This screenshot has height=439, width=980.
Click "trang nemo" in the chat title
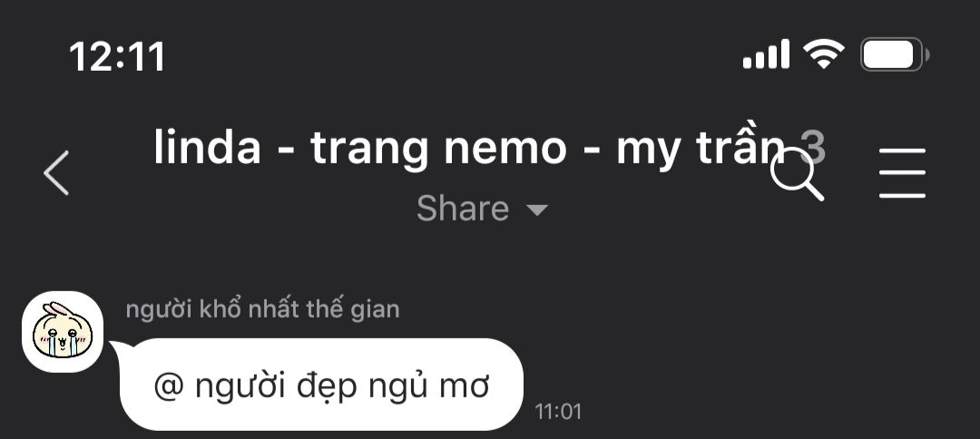(439, 150)
